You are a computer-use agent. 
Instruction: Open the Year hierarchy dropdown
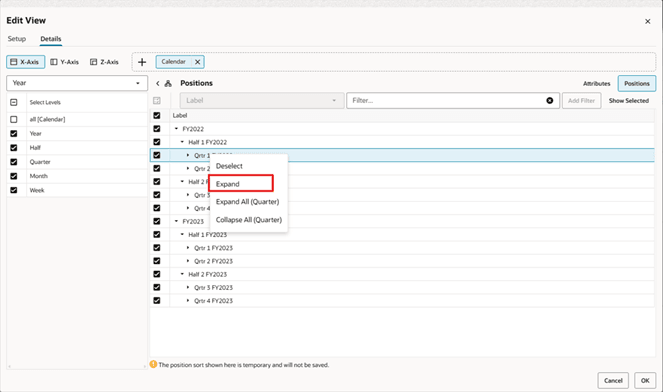[x=77, y=83]
